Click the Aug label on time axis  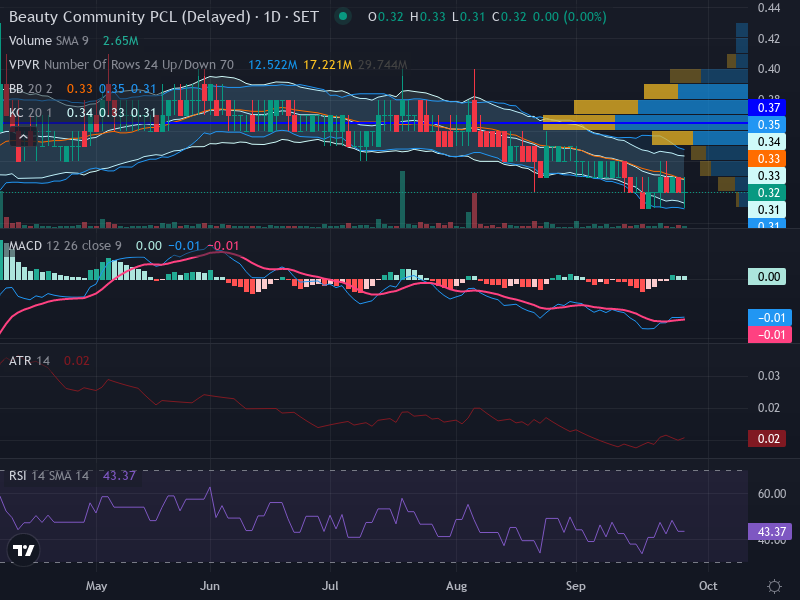[x=456, y=586]
